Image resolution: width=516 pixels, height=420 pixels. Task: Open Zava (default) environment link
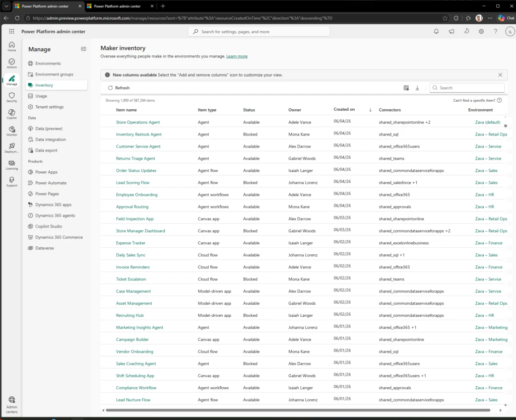487,122
